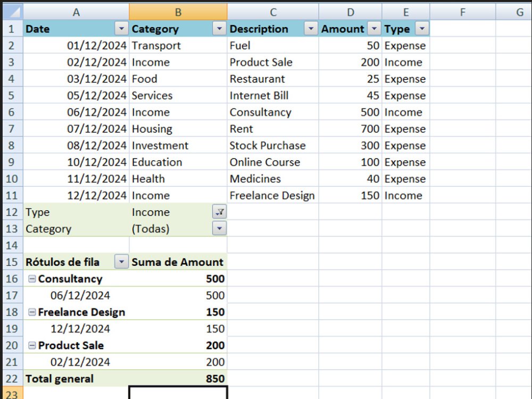The image size is (532, 399).
Task: Click the cell containing Transport
Action: [x=178, y=45]
